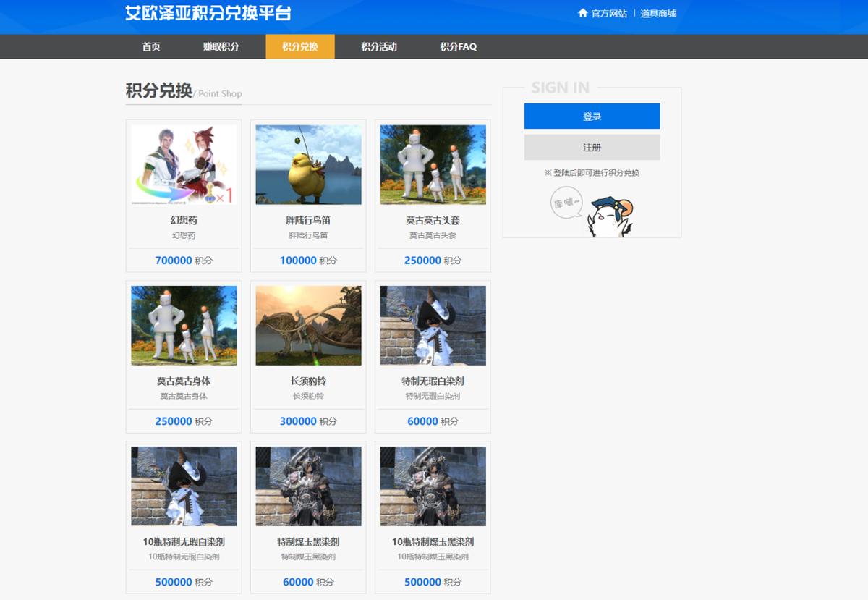Click the 幻想药 product thumbnail
868x600 pixels.
pyautogui.click(x=183, y=165)
